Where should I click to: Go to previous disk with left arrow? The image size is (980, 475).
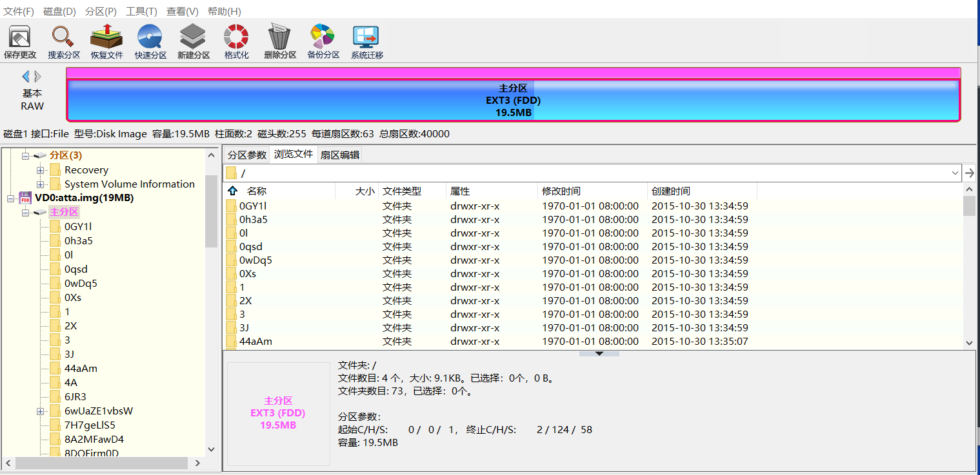[26, 76]
